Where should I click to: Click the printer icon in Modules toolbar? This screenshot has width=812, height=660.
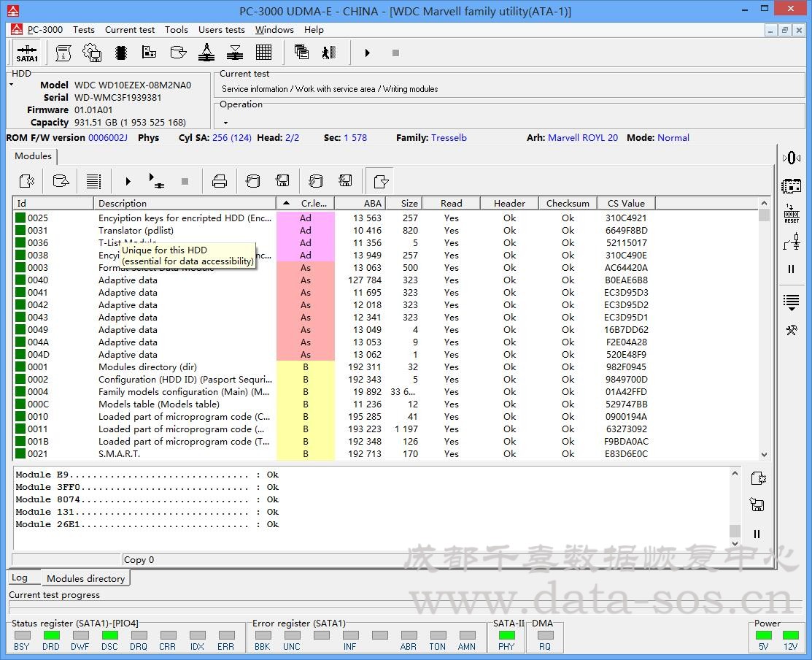[219, 181]
